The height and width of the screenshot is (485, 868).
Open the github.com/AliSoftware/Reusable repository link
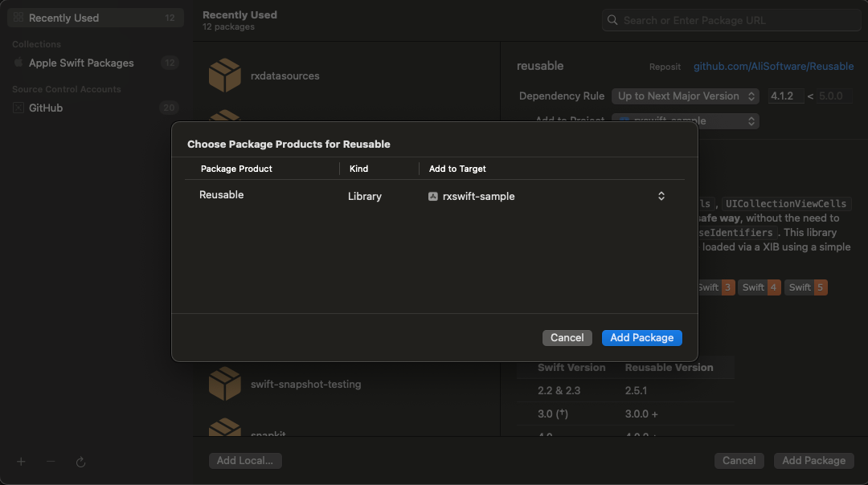[x=773, y=67]
